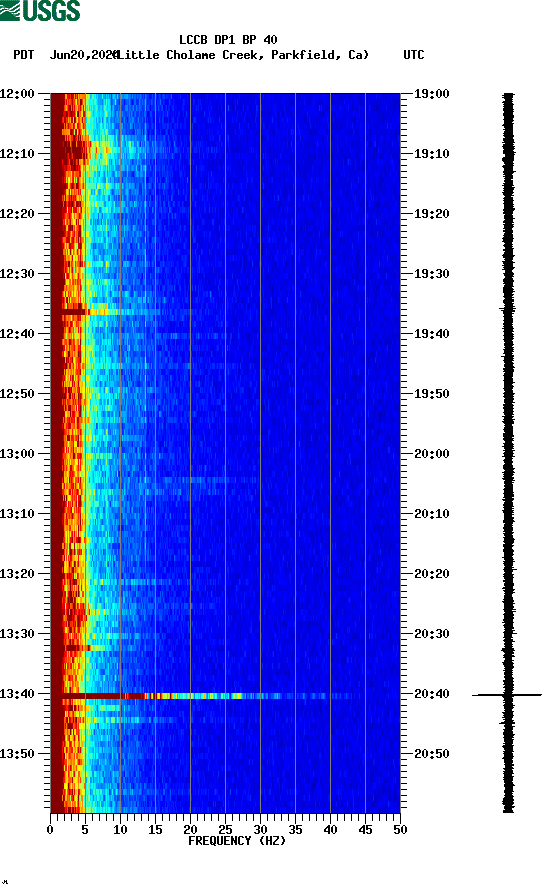Click the 13:40 PDT time label
This screenshot has width=552, height=893.
17,693
